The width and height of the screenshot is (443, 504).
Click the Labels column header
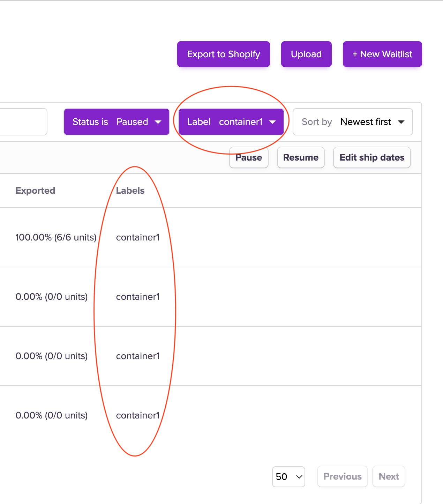(130, 191)
